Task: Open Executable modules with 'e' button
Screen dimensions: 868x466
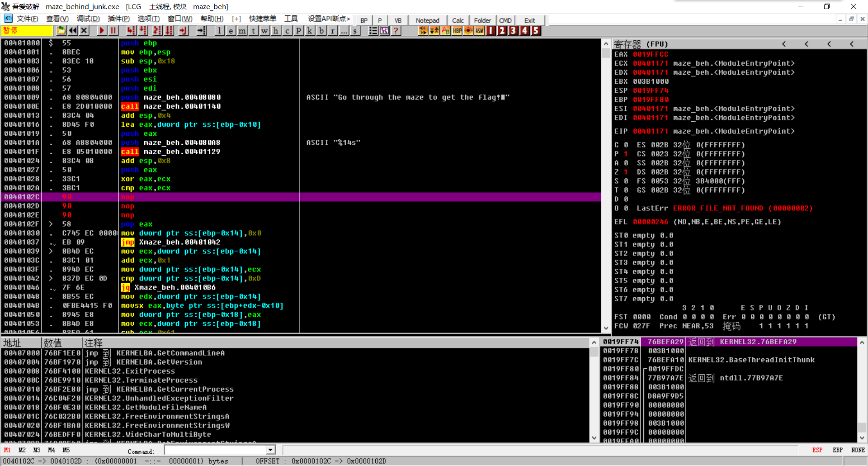Action: (231, 30)
